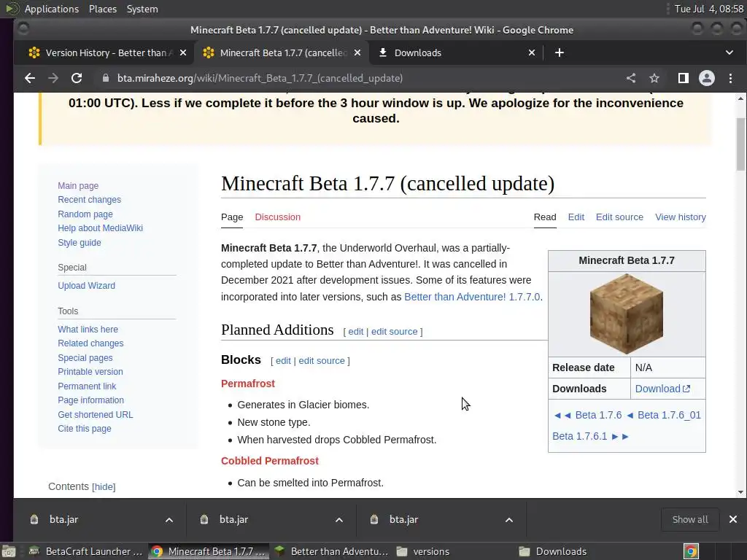Screen dimensions: 747x560
Task: Close the Version History tab
Action: (x=183, y=52)
